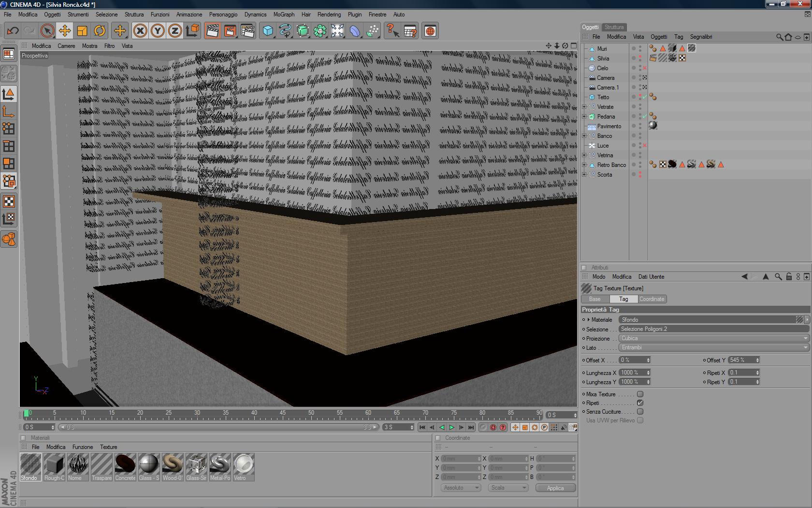This screenshot has width=812, height=508.
Task: Click the help cursor icon
Action: click(392, 31)
